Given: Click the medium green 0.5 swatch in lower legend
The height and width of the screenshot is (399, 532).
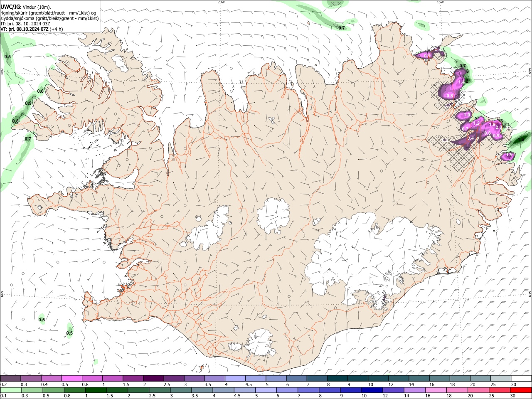Looking at the screenshot, I should pos(53,390).
